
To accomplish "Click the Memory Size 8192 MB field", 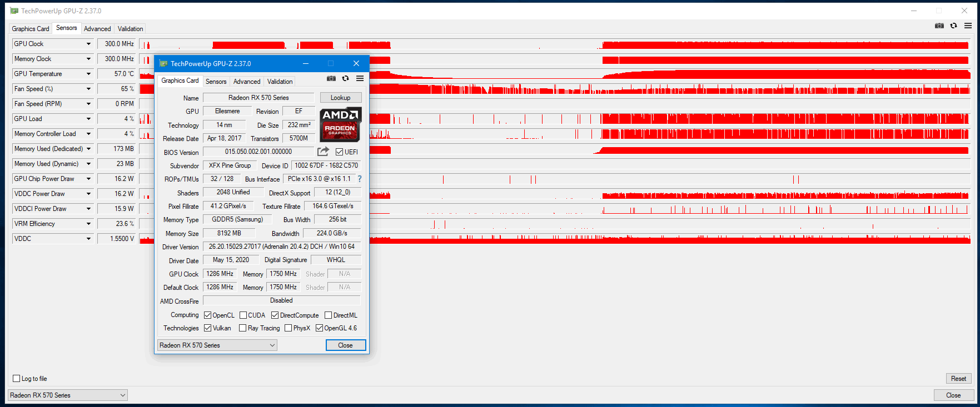I will pos(229,233).
